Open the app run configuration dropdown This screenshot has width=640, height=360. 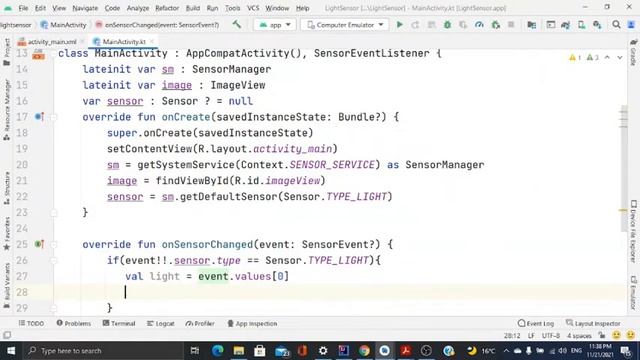click(275, 25)
